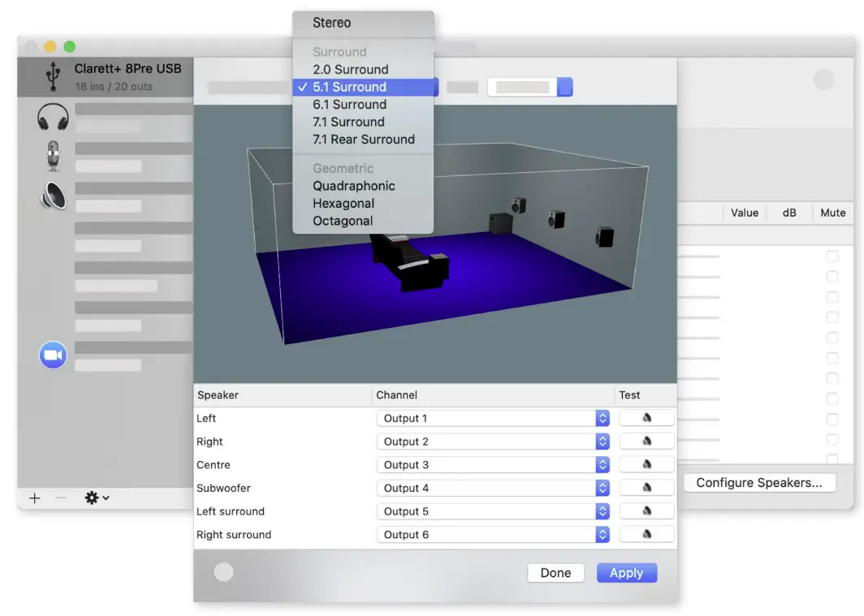Select Subwoofer row label
Image resolution: width=864 pixels, height=616 pixels.
(223, 489)
